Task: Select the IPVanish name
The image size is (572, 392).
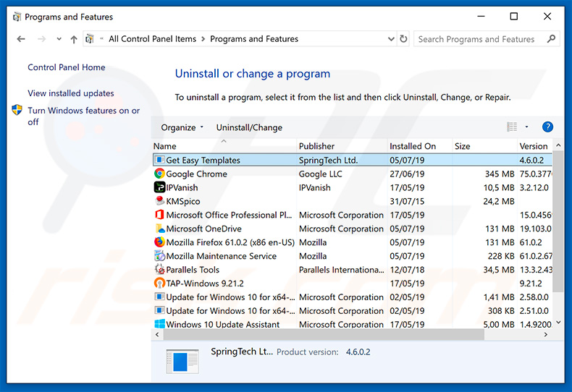Action: (182, 187)
